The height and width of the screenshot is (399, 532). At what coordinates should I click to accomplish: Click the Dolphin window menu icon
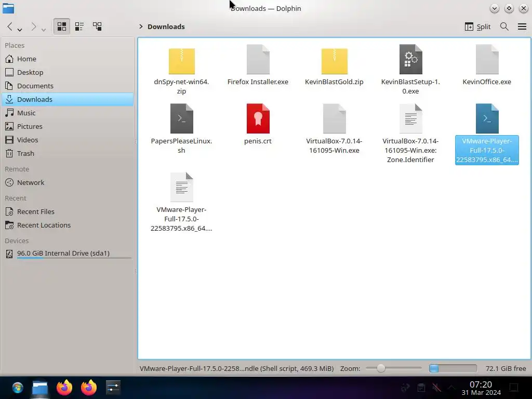click(x=8, y=8)
